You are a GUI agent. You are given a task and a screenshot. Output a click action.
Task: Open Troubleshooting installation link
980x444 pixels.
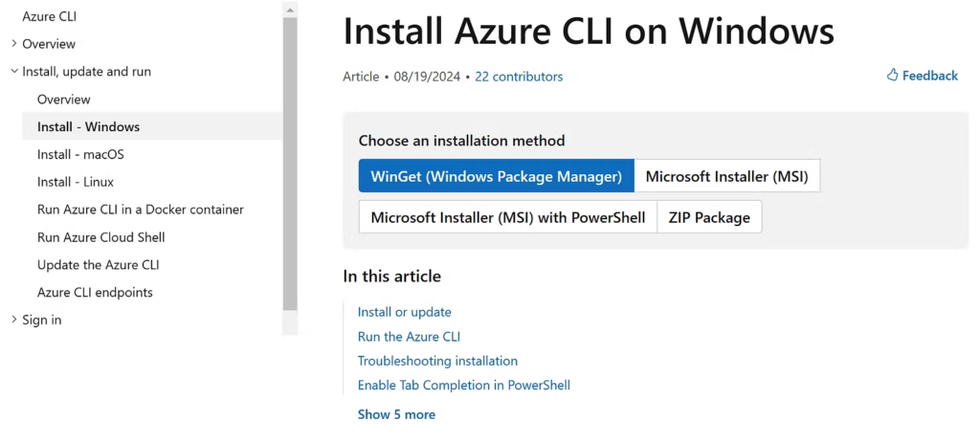point(437,361)
